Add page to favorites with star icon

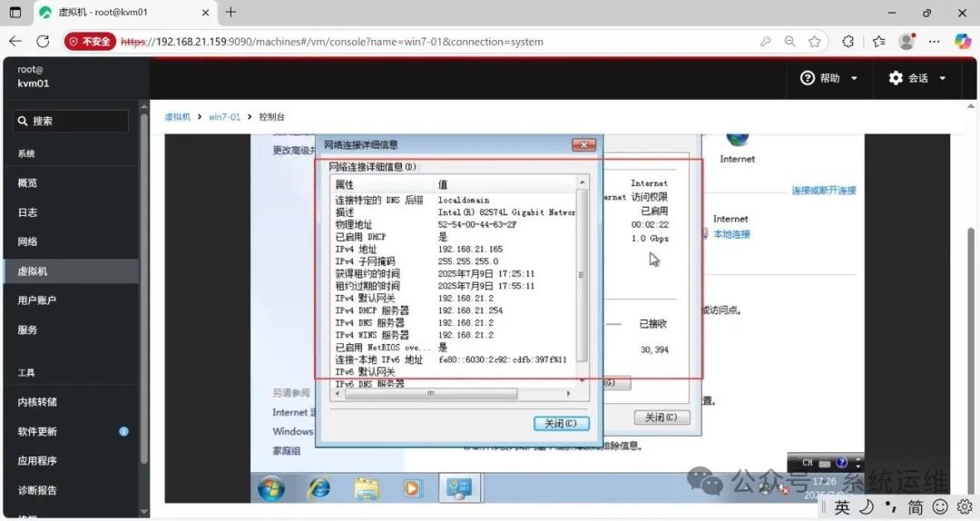point(814,42)
